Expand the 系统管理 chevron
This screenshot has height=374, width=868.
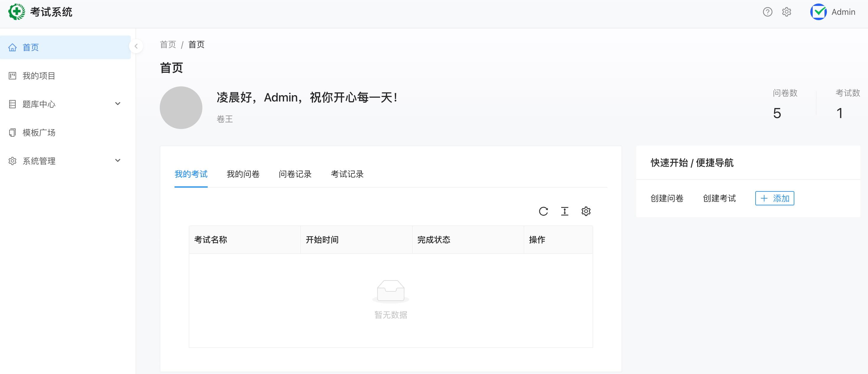pos(118,160)
